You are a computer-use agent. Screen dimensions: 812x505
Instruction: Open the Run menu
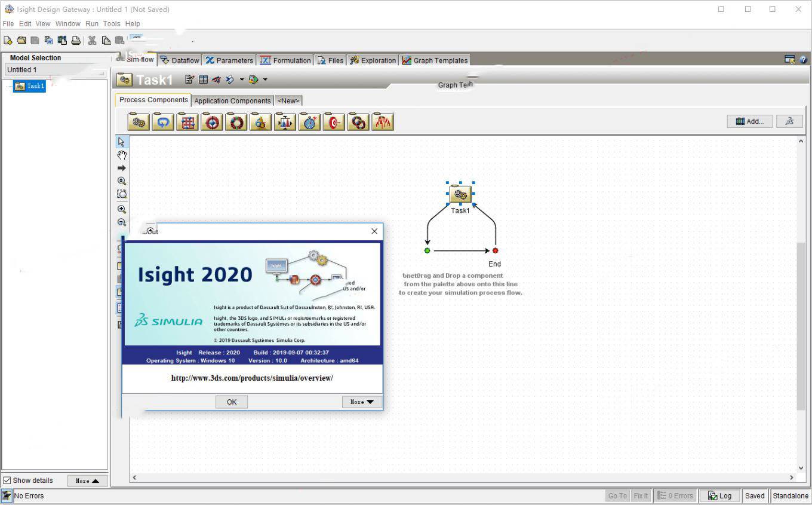[92, 23]
